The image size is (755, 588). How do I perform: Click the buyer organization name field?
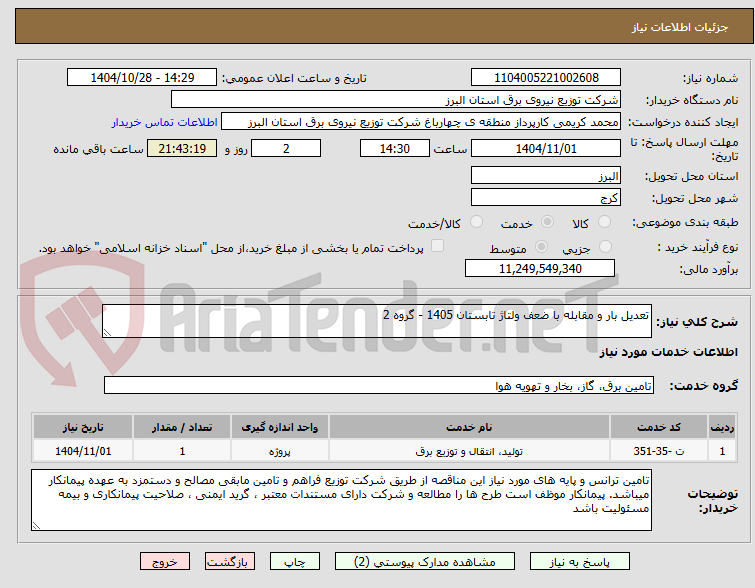396,100
